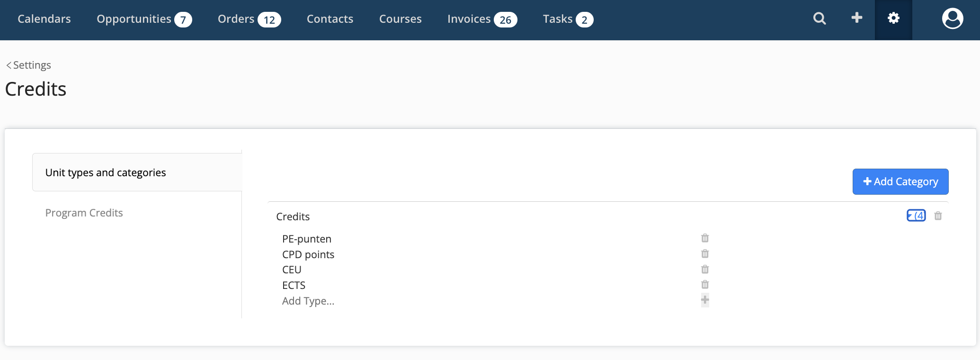Open Courses in the navigation bar
The image size is (980, 360).
tap(401, 19)
